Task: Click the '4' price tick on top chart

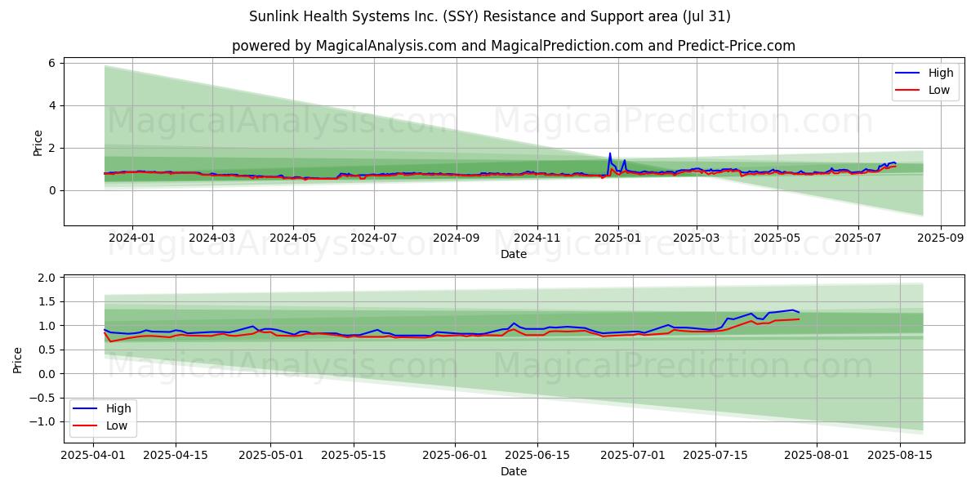Action: click(x=51, y=105)
